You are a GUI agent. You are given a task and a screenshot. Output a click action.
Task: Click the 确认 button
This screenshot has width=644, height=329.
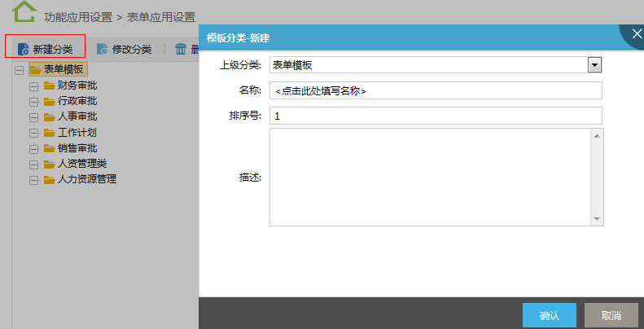[x=550, y=315]
